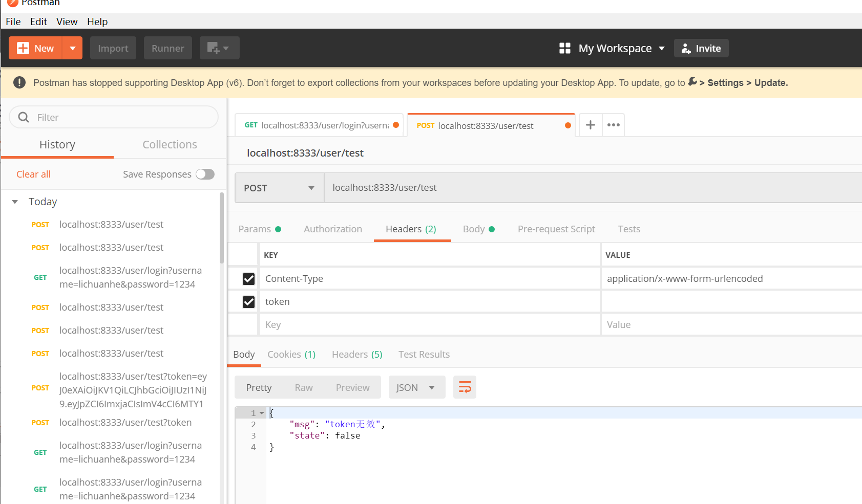Click the unsaved dot on the GET tab

tap(396, 125)
